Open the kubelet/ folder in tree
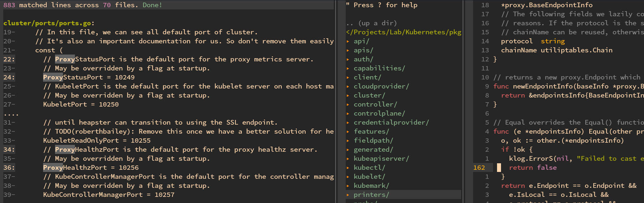 369,177
